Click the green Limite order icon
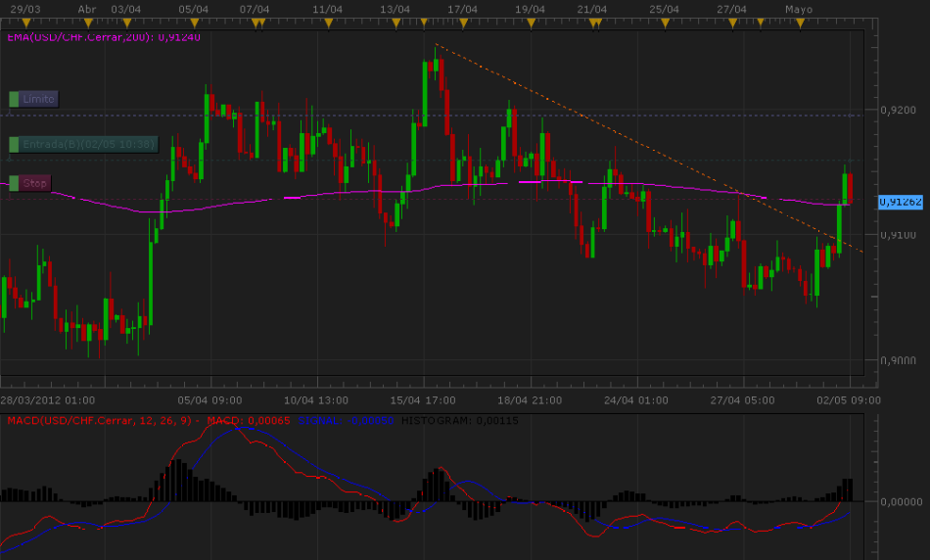This screenshot has width=930, height=560. (14, 99)
